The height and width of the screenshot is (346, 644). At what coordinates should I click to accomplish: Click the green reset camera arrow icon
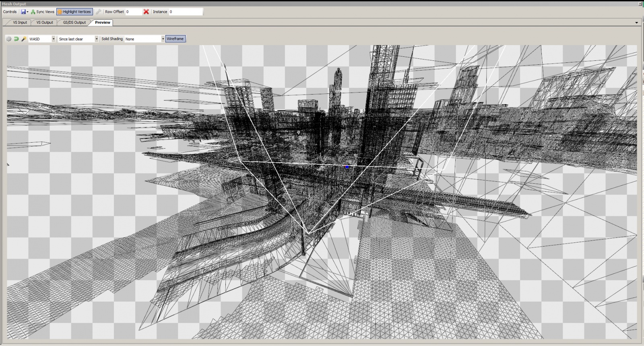click(17, 39)
